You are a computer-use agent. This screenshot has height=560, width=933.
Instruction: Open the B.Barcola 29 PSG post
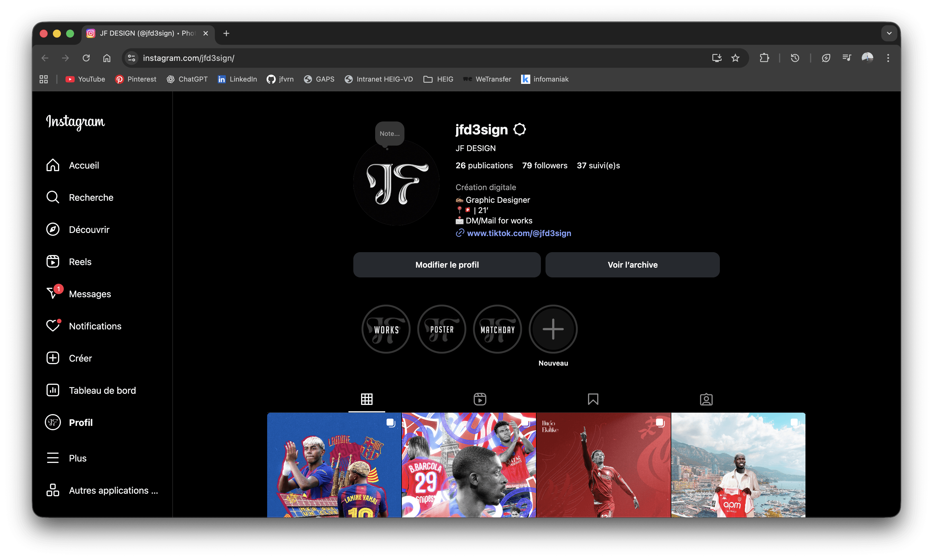pos(469,465)
